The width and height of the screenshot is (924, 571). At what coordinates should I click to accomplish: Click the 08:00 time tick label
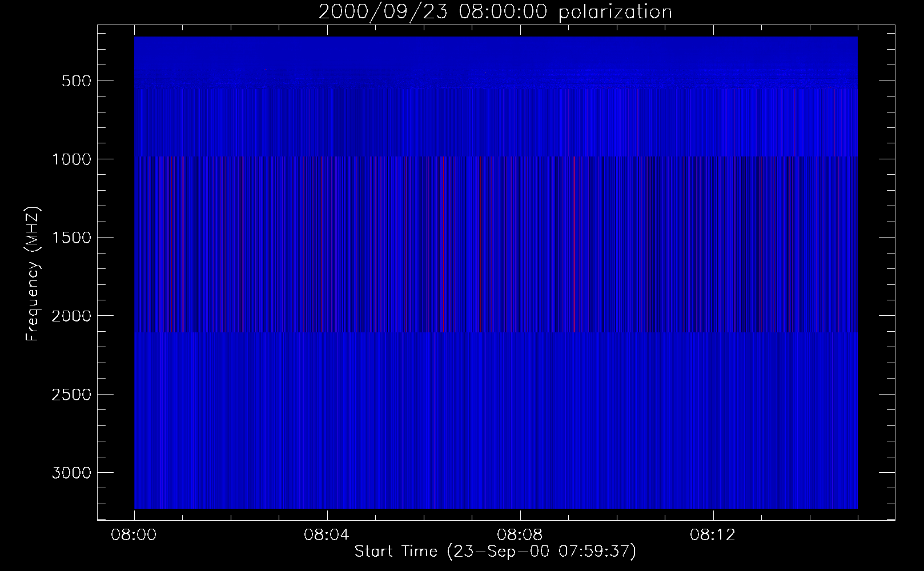[134, 535]
